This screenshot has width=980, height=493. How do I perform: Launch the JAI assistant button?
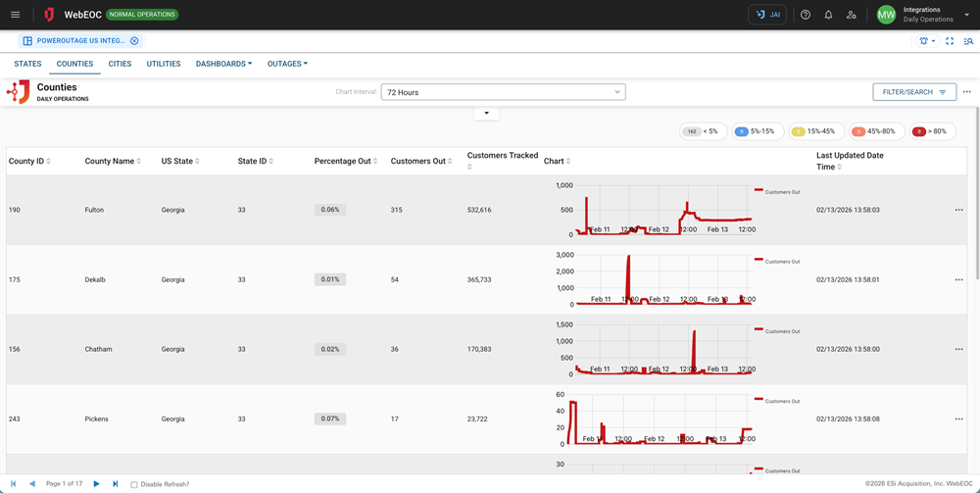(x=767, y=15)
